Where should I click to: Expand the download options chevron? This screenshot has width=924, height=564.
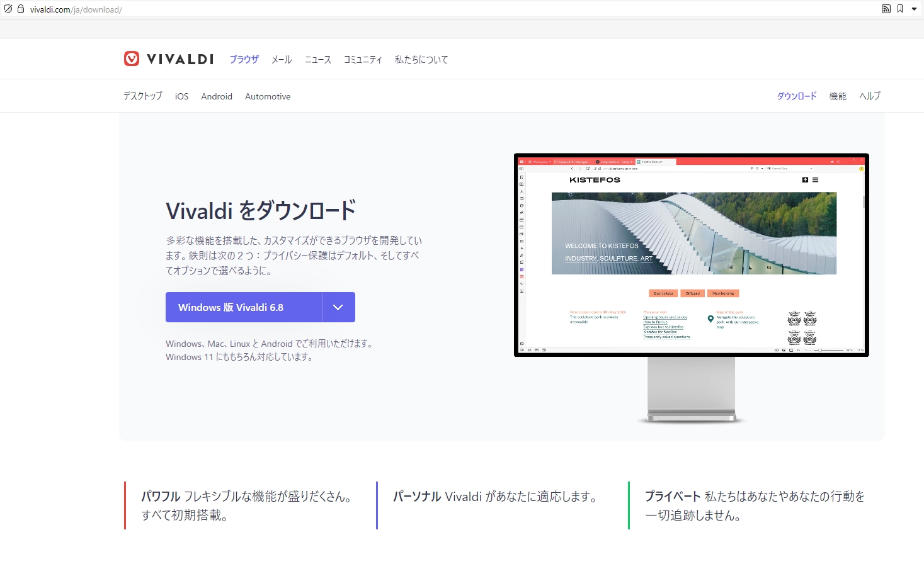tap(338, 307)
